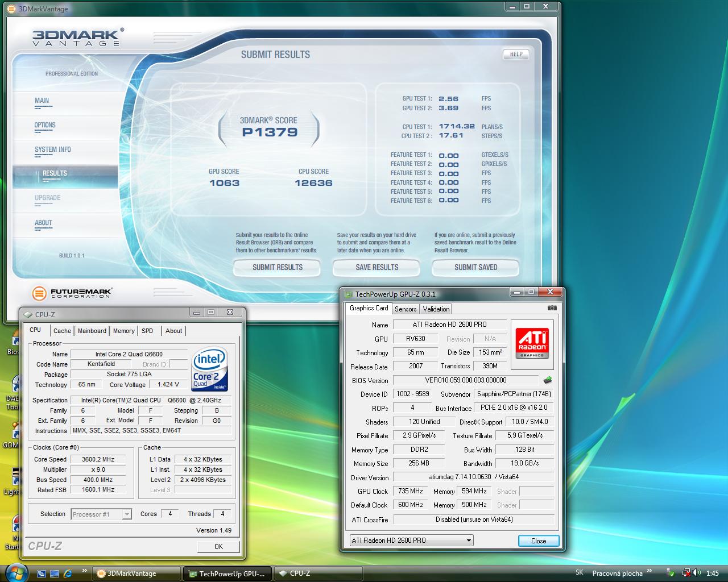Open the Mainboard tab in CPU-Z

click(x=92, y=331)
